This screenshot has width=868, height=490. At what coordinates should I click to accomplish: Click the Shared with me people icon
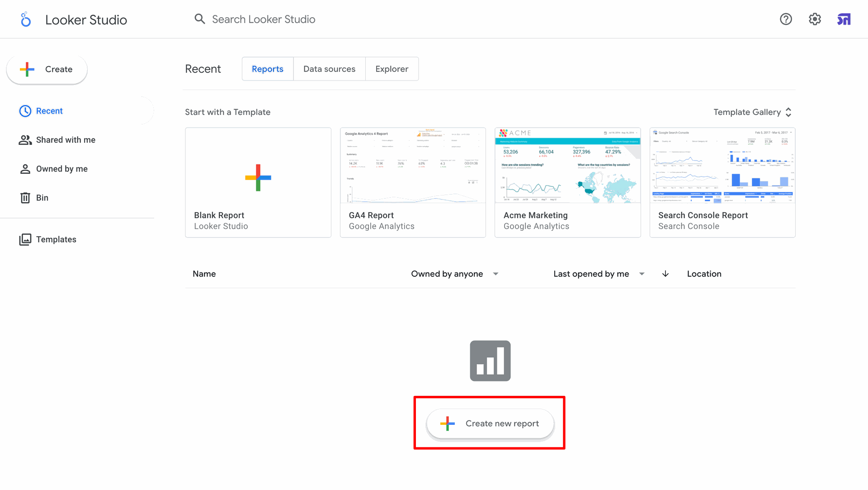pos(25,140)
